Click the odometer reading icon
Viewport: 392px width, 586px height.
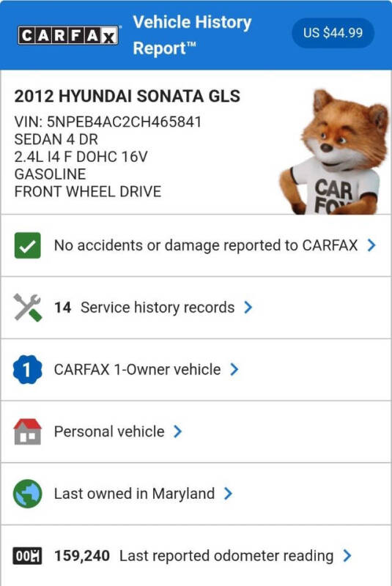pyautogui.click(x=27, y=556)
